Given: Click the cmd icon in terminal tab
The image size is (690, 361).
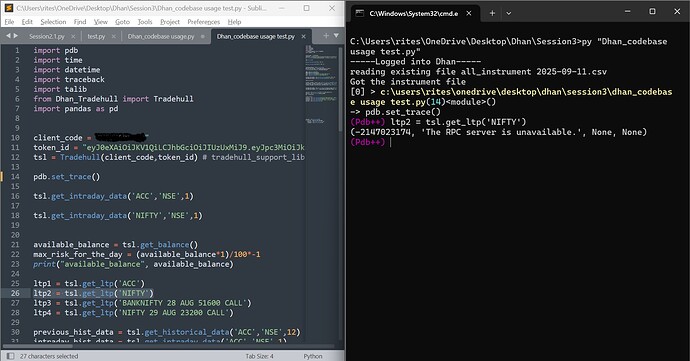Looking at the screenshot, I should pos(360,13).
